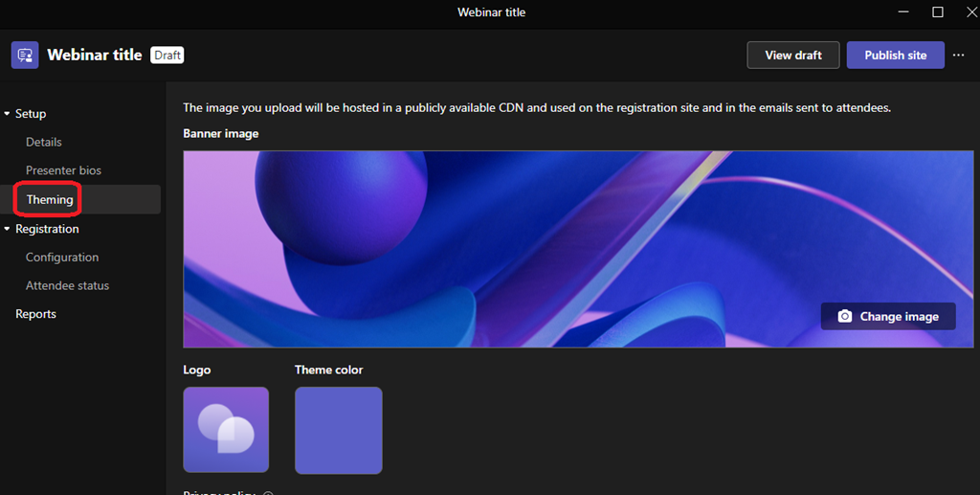
Task: Open the More options ellipsis menu
Action: coord(958,55)
